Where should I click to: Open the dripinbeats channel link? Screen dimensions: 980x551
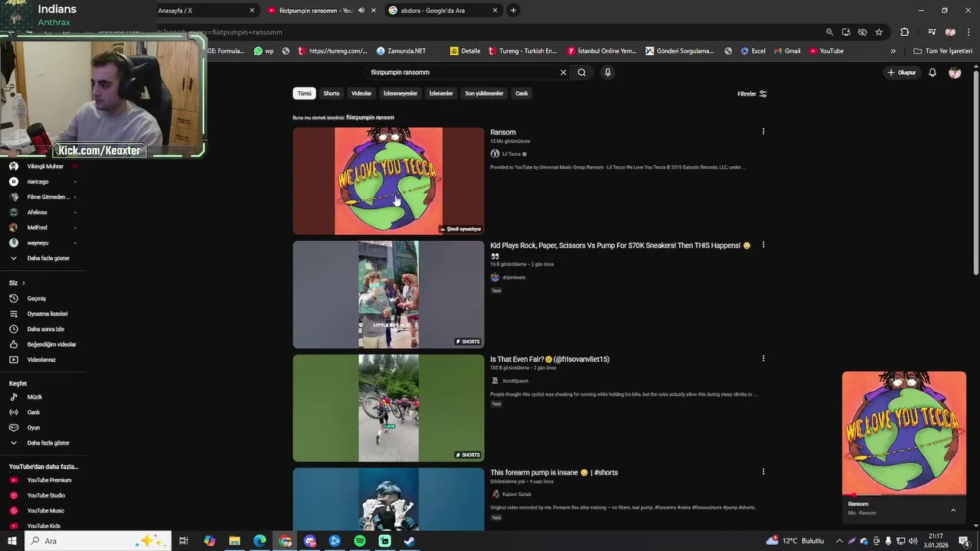[514, 278]
